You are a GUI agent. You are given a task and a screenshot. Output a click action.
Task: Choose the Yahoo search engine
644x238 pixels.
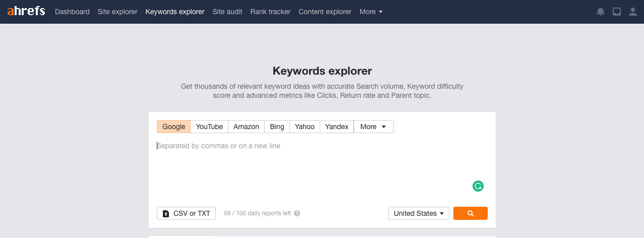(x=305, y=127)
